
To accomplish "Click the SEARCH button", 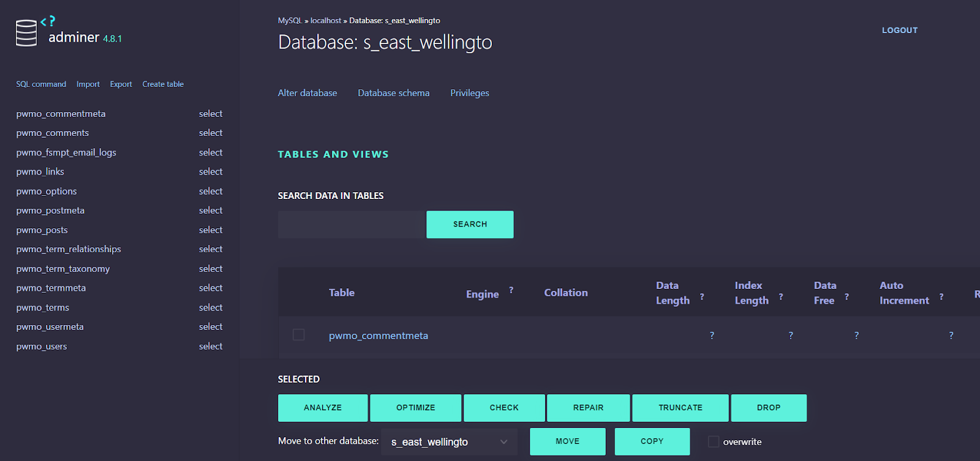I will 470,224.
